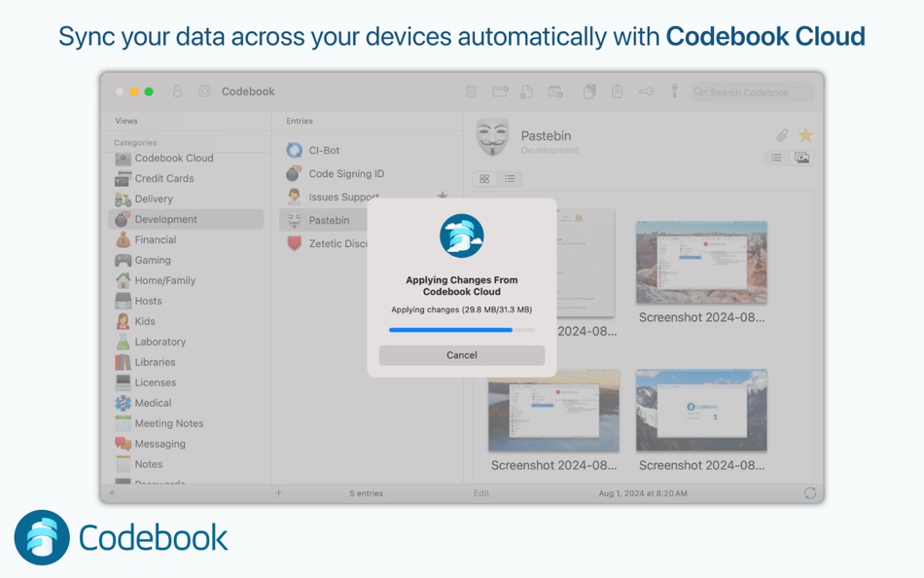Click the Edit button in status bar
This screenshot has width=924, height=578.
pyautogui.click(x=481, y=493)
